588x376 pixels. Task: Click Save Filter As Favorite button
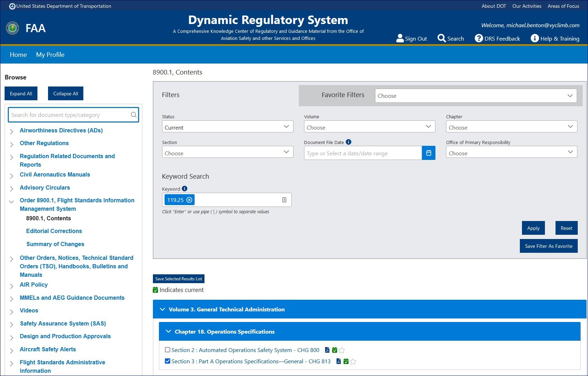548,246
